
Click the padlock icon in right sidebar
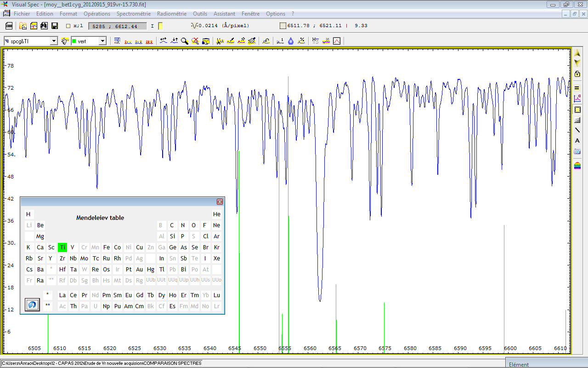point(577,74)
